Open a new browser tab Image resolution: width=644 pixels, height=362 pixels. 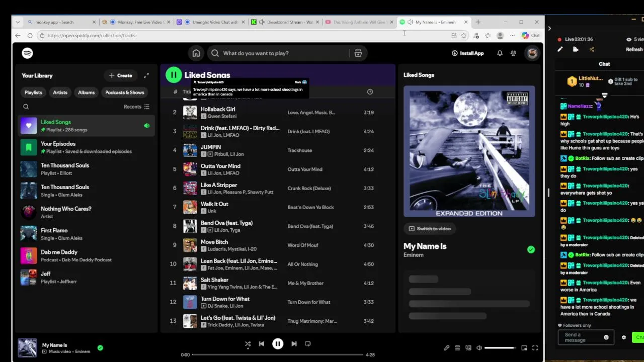[478, 22]
